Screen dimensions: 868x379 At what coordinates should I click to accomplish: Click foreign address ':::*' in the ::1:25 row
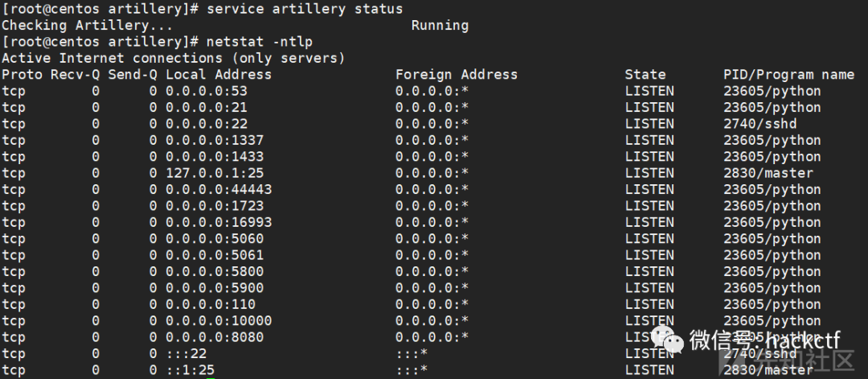click(411, 370)
